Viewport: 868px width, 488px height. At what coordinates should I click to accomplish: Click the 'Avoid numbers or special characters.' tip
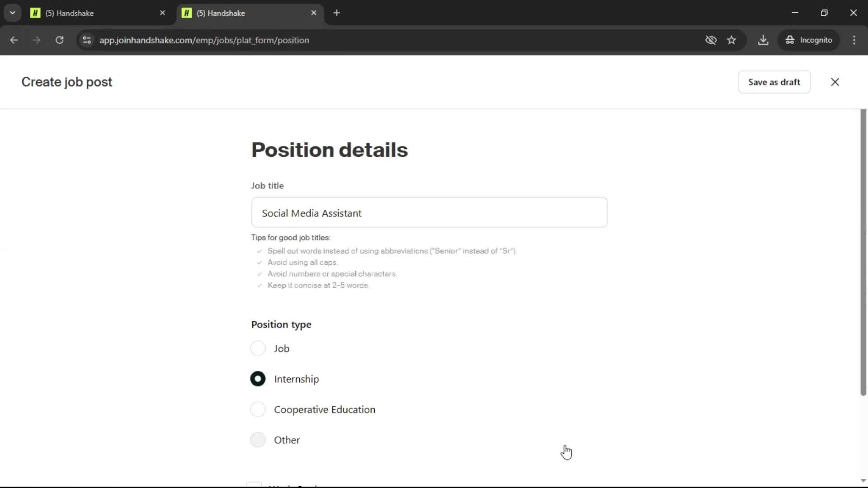click(332, 274)
